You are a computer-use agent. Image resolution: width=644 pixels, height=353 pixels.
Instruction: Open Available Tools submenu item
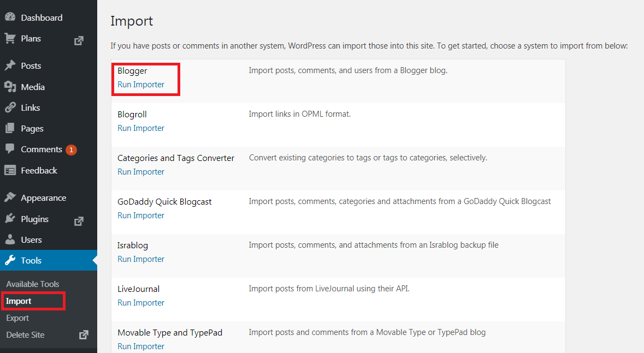coord(32,284)
